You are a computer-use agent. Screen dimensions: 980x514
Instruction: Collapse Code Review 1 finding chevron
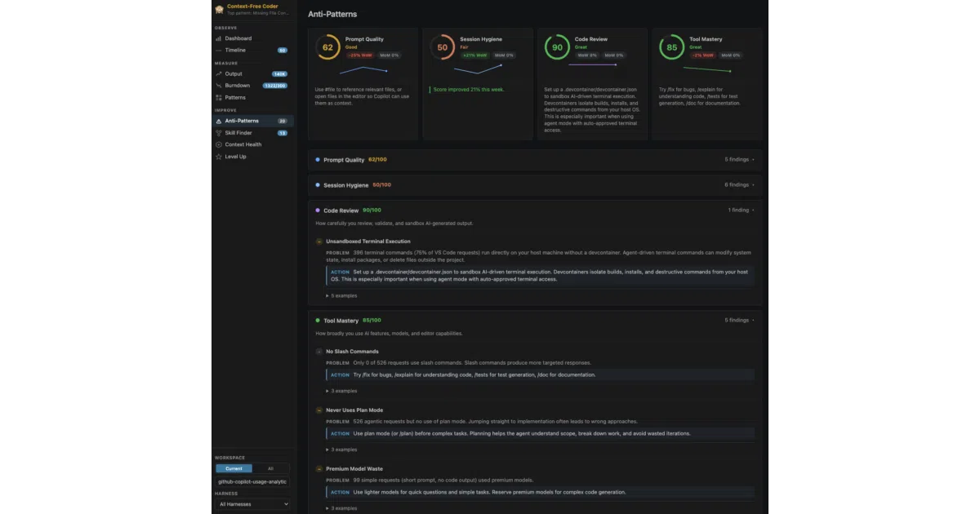(x=753, y=210)
